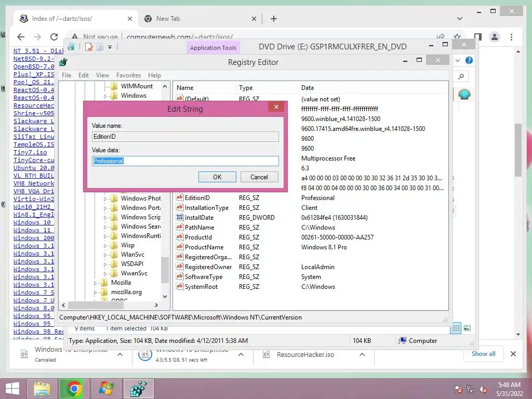Switch Explorer to large icons view
Image resolution: width=532 pixels, height=399 pixels.
tap(467, 328)
